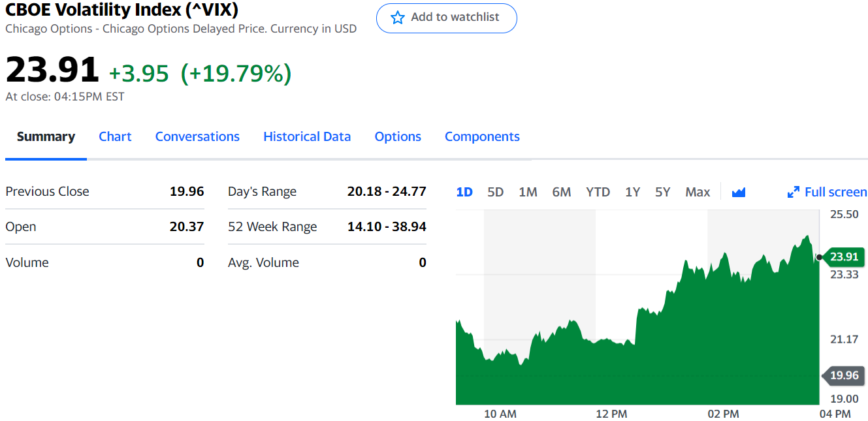Switch to the Chart tab
The height and width of the screenshot is (421, 868).
click(115, 136)
